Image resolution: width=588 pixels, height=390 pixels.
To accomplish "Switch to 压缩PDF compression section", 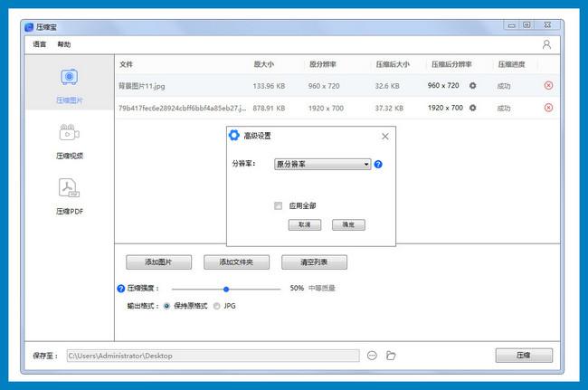I will [70, 197].
